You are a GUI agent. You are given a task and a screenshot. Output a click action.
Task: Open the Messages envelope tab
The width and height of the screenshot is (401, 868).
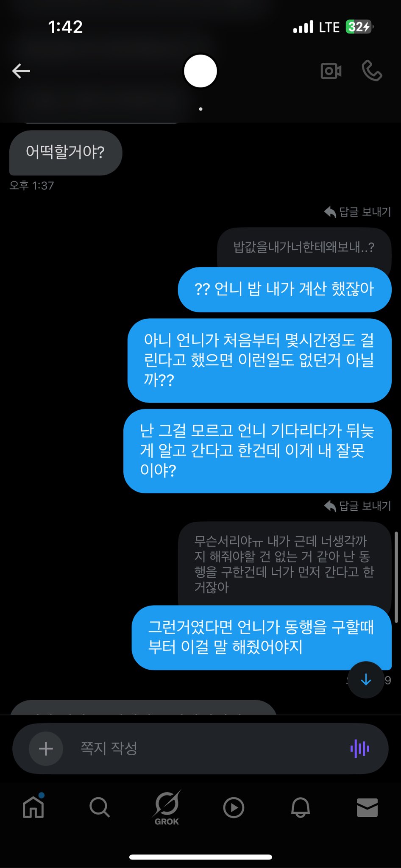coord(367,807)
